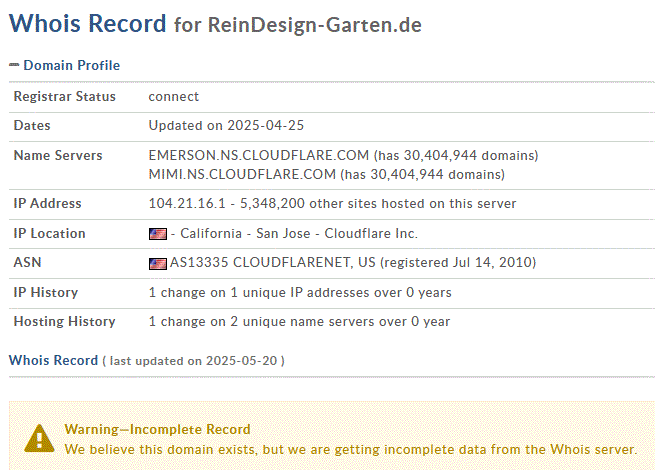This screenshot has width=656, height=471.
Task: View IP History change details
Action: (x=300, y=292)
